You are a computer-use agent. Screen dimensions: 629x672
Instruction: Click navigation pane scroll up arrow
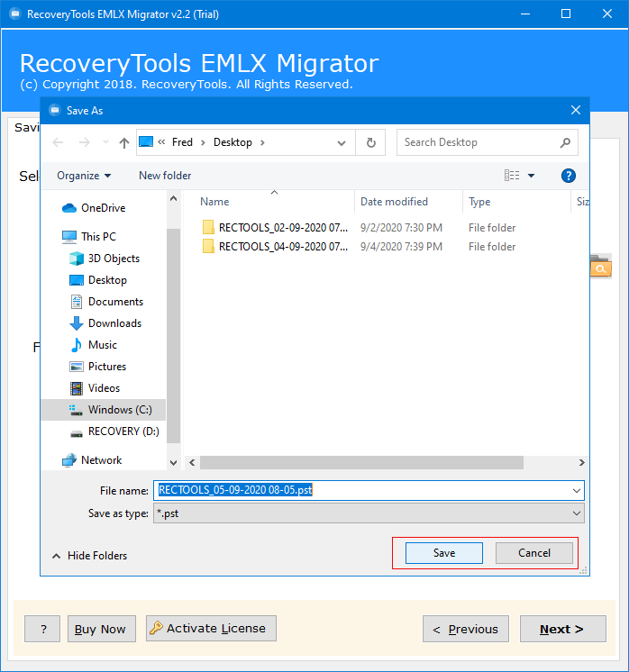[174, 198]
